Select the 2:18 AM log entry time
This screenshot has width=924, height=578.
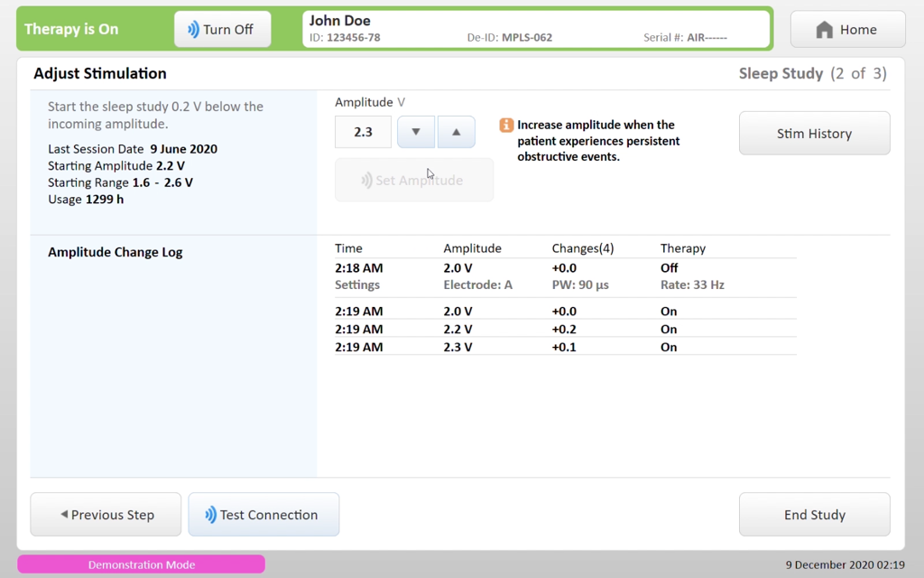coord(359,267)
